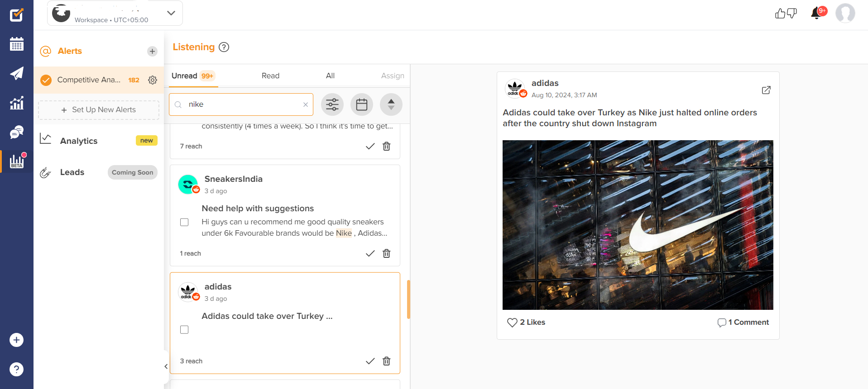Delete the 7 reach post
Image resolution: width=868 pixels, height=389 pixels.
(386, 146)
